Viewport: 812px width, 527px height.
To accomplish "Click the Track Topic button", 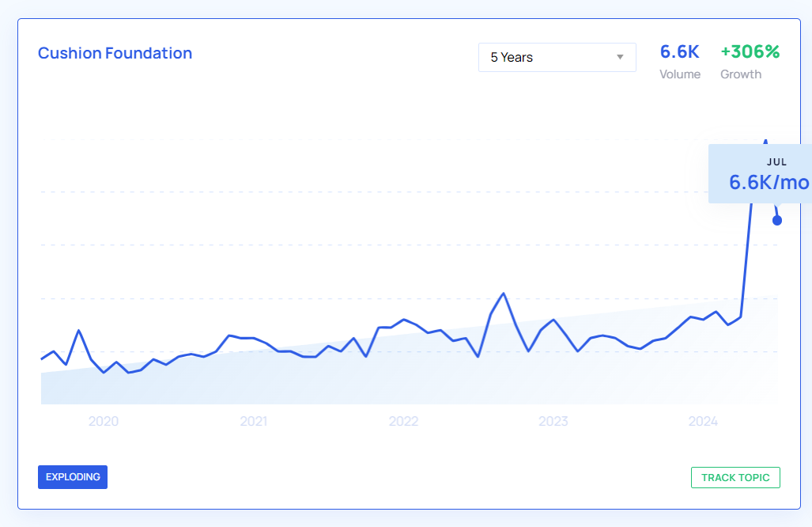I will [735, 478].
